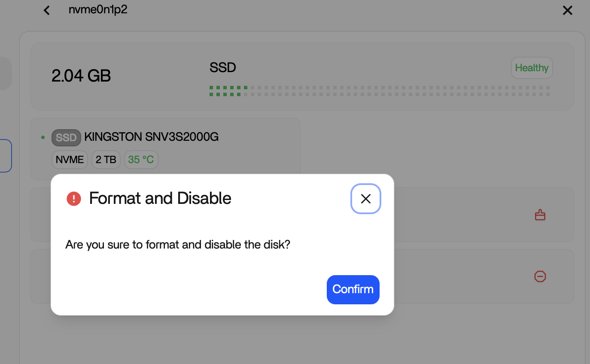Click the 35 °C temperature tag
The width and height of the screenshot is (590, 364).
(141, 160)
